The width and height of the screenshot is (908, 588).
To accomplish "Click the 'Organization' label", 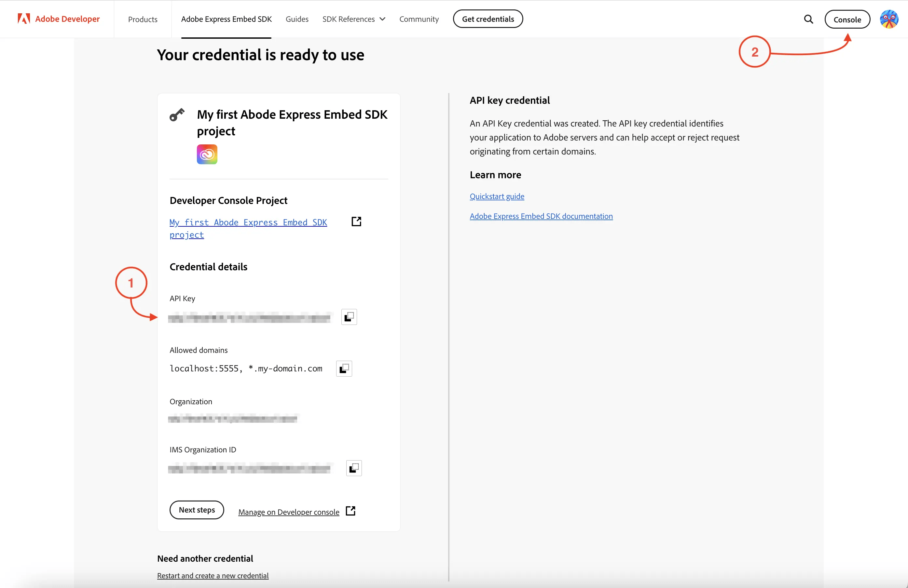I will 191,401.
